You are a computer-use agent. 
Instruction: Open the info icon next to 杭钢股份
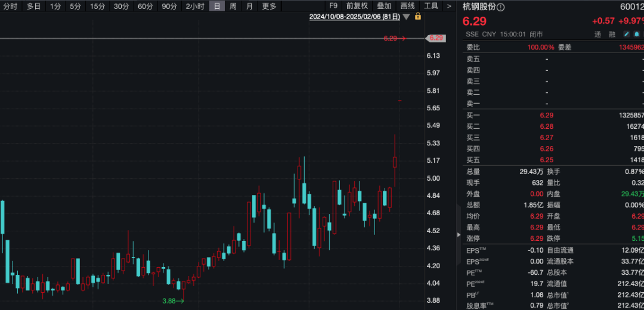[x=500, y=7]
